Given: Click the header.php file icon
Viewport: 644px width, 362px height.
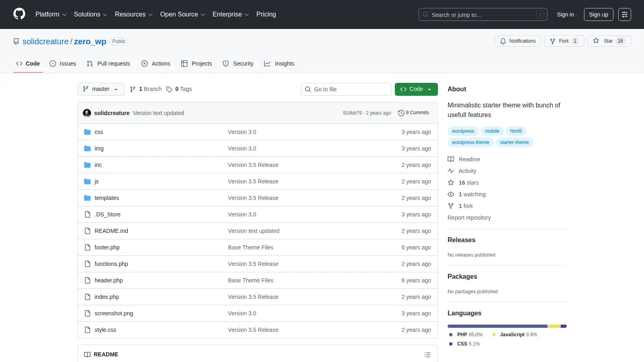Looking at the screenshot, I should tap(87, 280).
